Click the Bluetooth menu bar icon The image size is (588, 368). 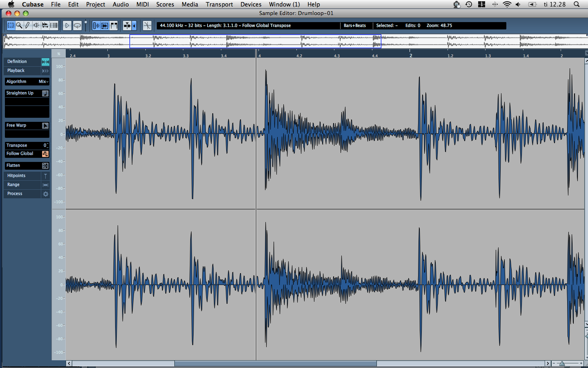[x=495, y=4]
